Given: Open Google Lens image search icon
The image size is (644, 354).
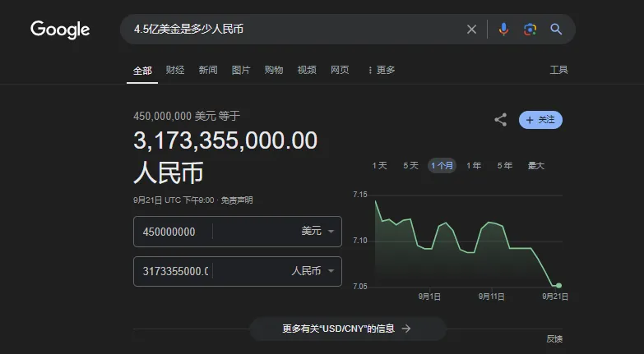Looking at the screenshot, I should 530,29.
